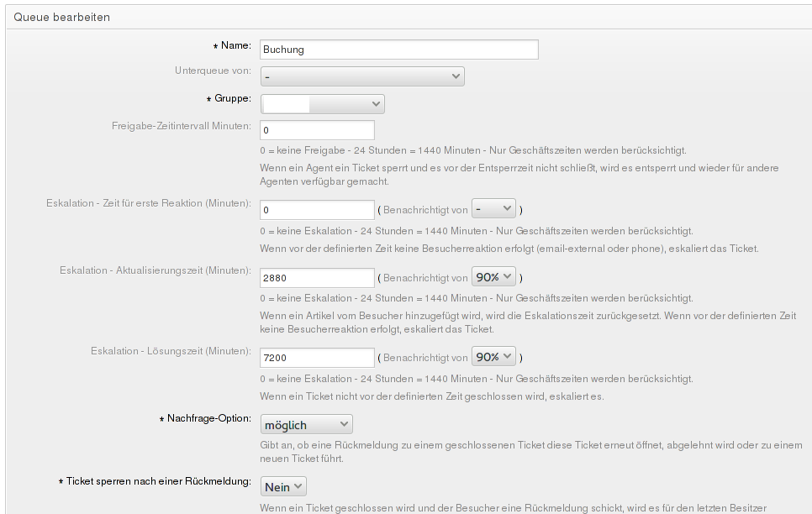Open Benachrichtigt von dropdown for erste Reaktion
Viewport: 812px width, 514px height.
[493, 208]
